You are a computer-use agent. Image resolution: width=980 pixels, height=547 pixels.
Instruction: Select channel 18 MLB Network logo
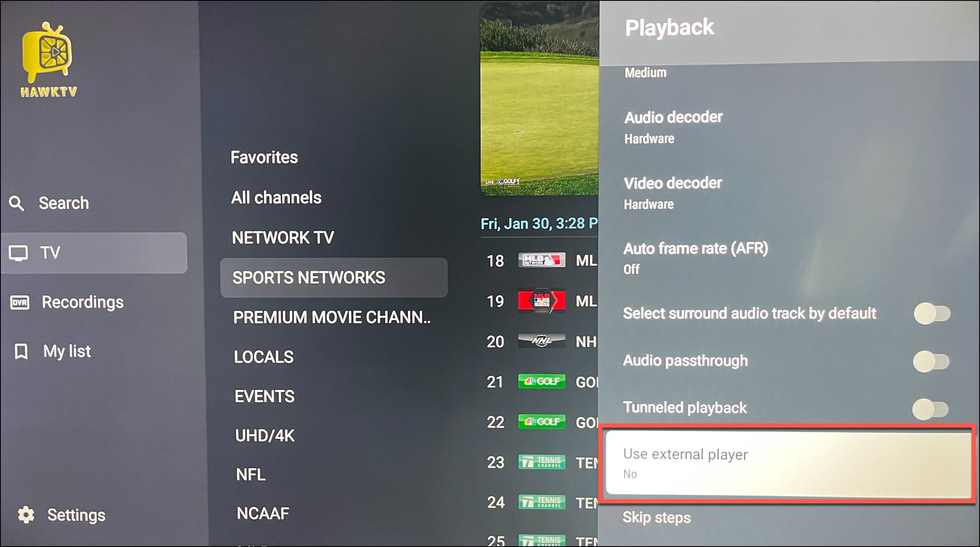pos(542,260)
